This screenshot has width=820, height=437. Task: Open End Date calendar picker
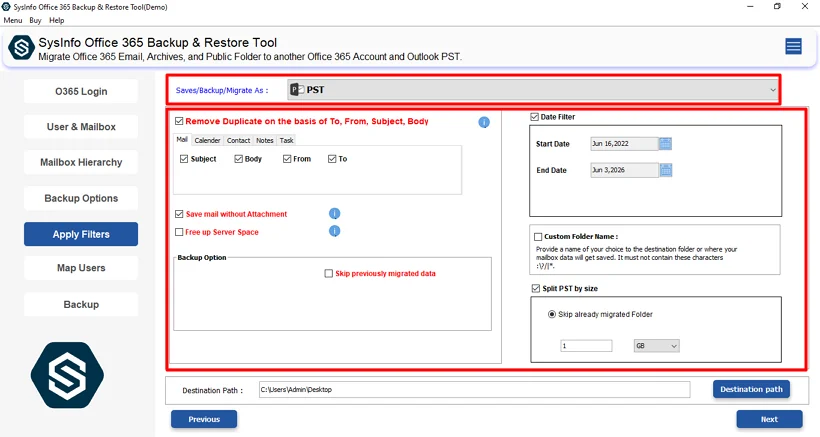tap(665, 170)
